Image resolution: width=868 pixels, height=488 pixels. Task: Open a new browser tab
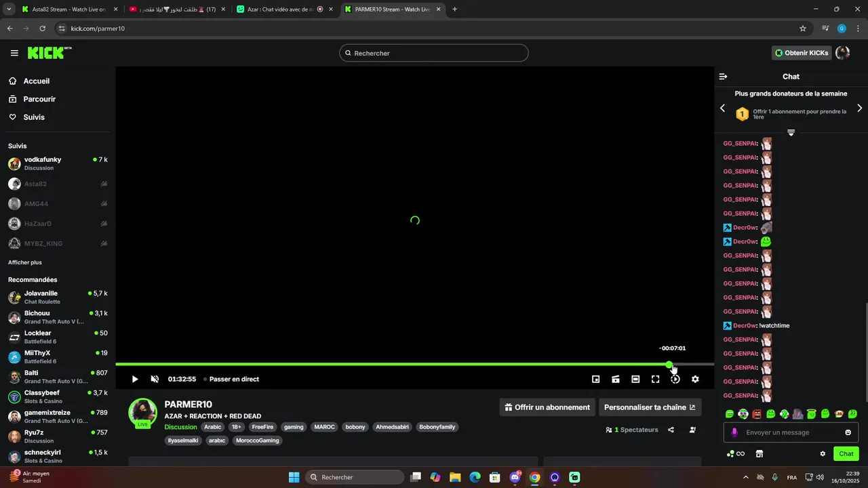(x=454, y=9)
